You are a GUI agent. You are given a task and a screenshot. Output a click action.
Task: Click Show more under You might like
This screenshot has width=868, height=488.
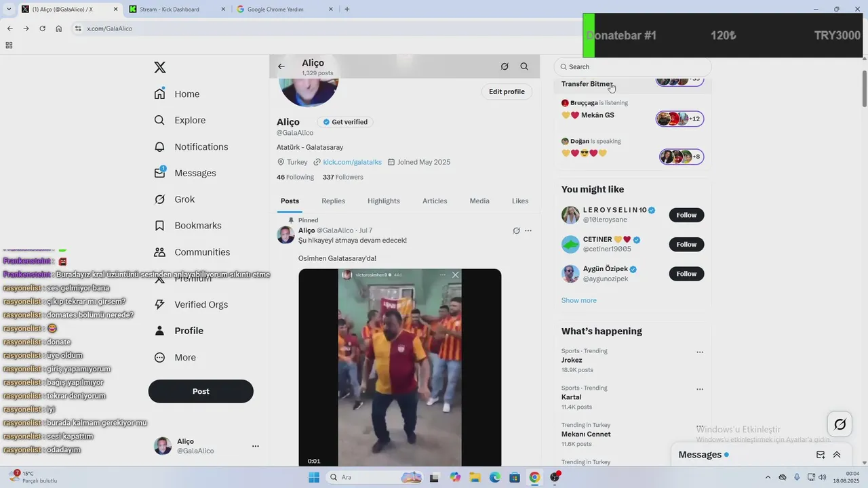click(579, 300)
